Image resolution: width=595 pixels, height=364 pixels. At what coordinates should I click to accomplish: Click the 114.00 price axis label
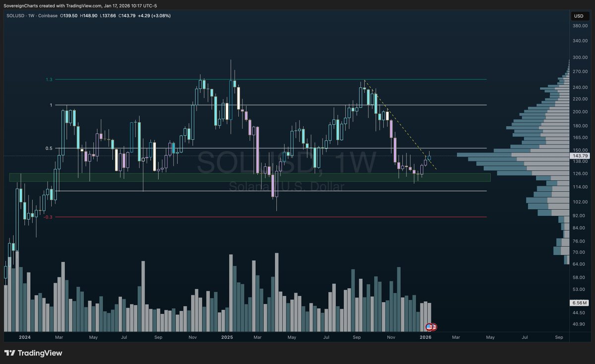tap(580, 187)
